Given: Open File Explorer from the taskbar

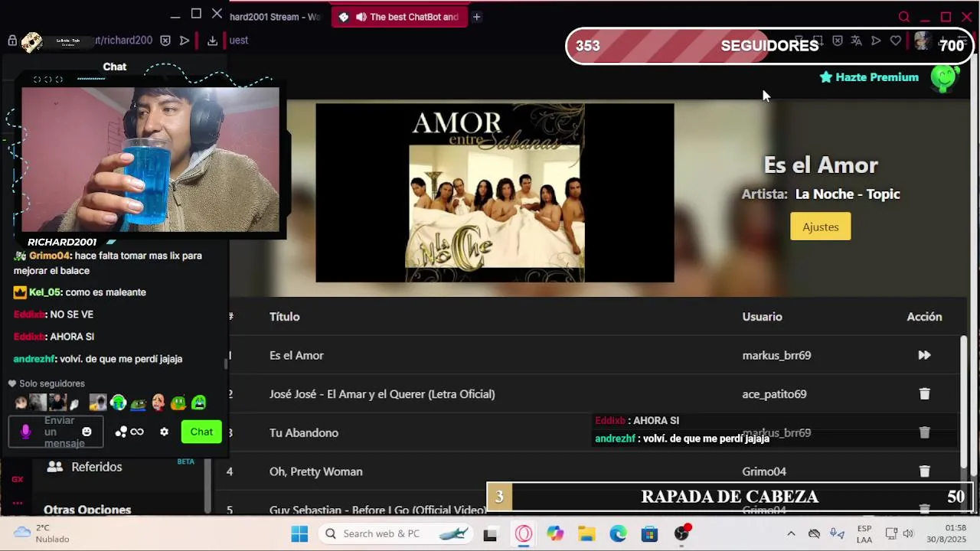Looking at the screenshot, I should [586, 533].
